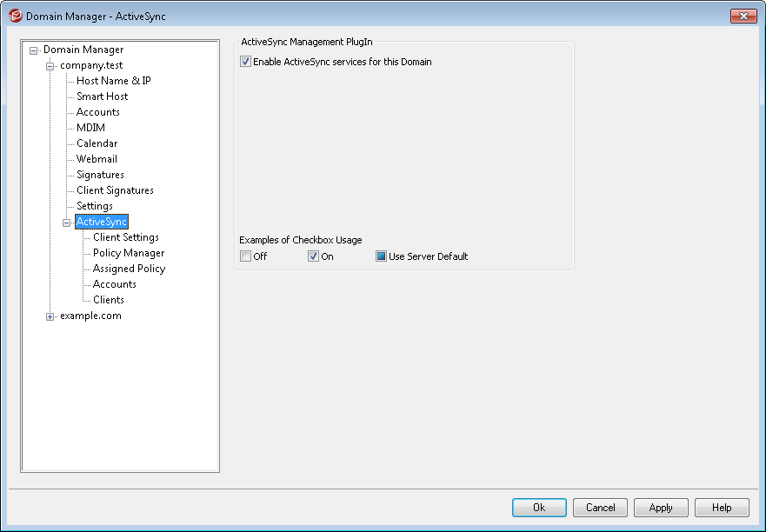The image size is (766, 532).
Task: Close the Domain Manager dialog window
Action: tap(743, 16)
